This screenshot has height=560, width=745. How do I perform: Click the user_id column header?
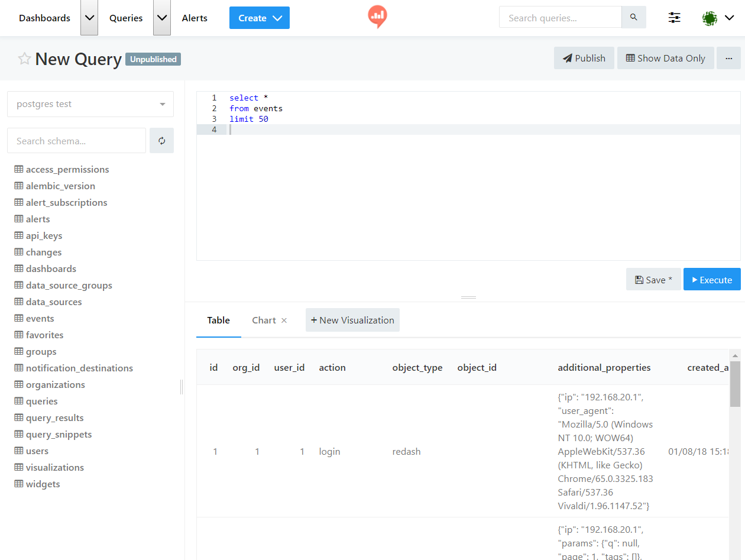tap(289, 367)
